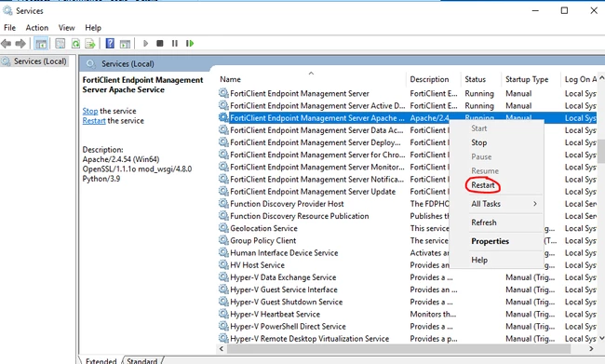605x364 pixels.
Task: Select FortiClient Endpoint Management Server Monitor... row
Action: pos(408,168)
